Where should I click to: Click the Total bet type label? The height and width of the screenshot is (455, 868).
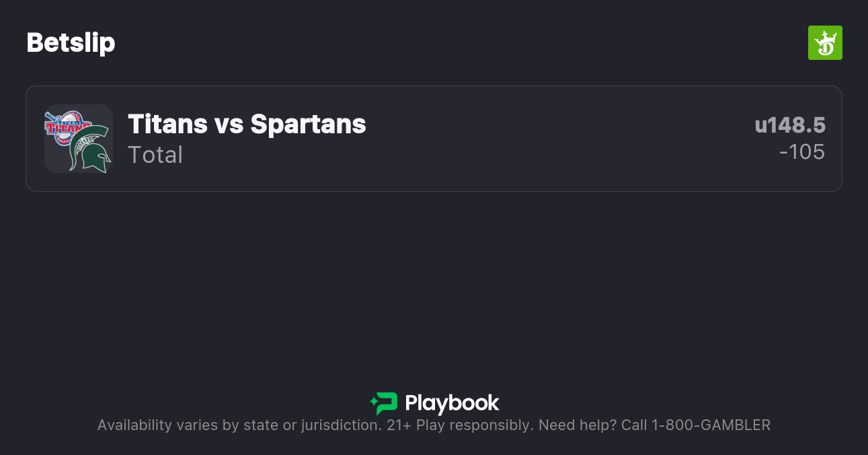click(x=155, y=155)
